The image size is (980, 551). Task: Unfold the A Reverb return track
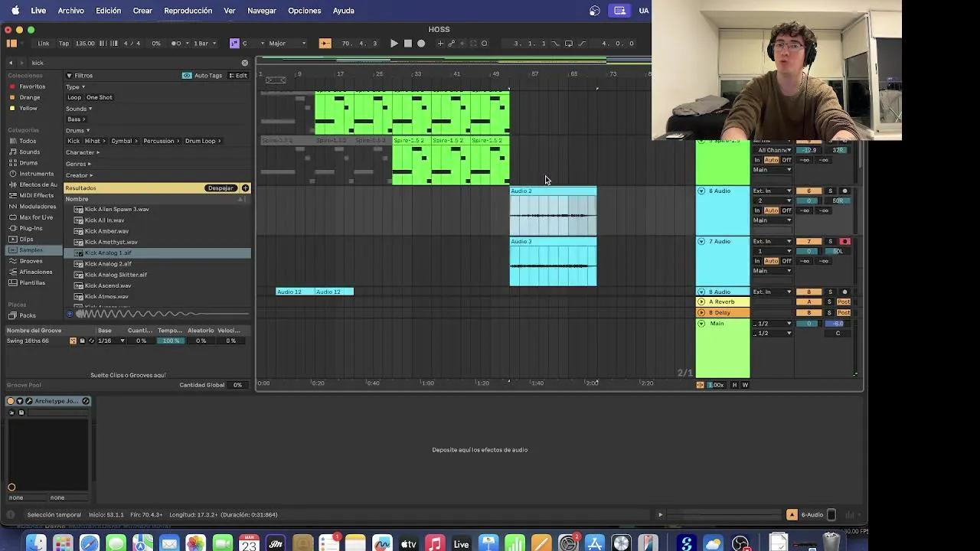(x=701, y=302)
